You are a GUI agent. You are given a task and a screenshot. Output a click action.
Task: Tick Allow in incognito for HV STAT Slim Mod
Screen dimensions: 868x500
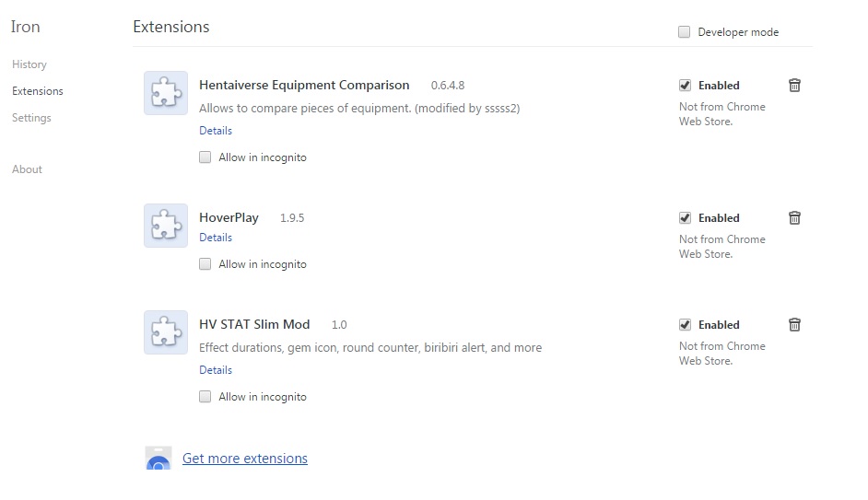(x=205, y=397)
